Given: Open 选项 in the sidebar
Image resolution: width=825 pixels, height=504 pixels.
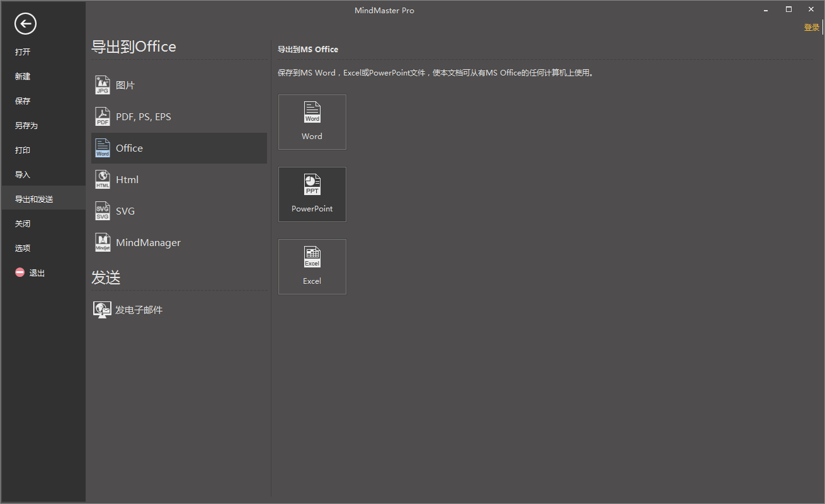Looking at the screenshot, I should pos(43,248).
